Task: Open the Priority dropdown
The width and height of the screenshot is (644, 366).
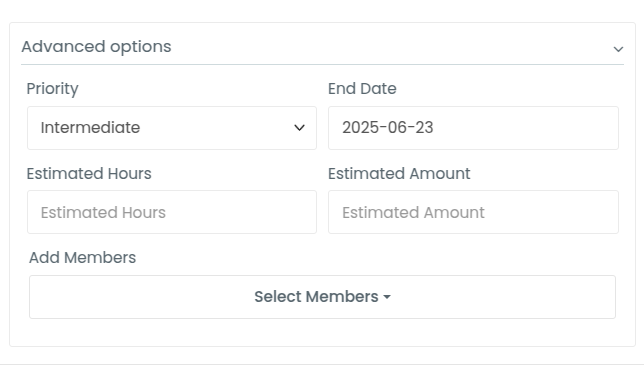Action: (172, 128)
